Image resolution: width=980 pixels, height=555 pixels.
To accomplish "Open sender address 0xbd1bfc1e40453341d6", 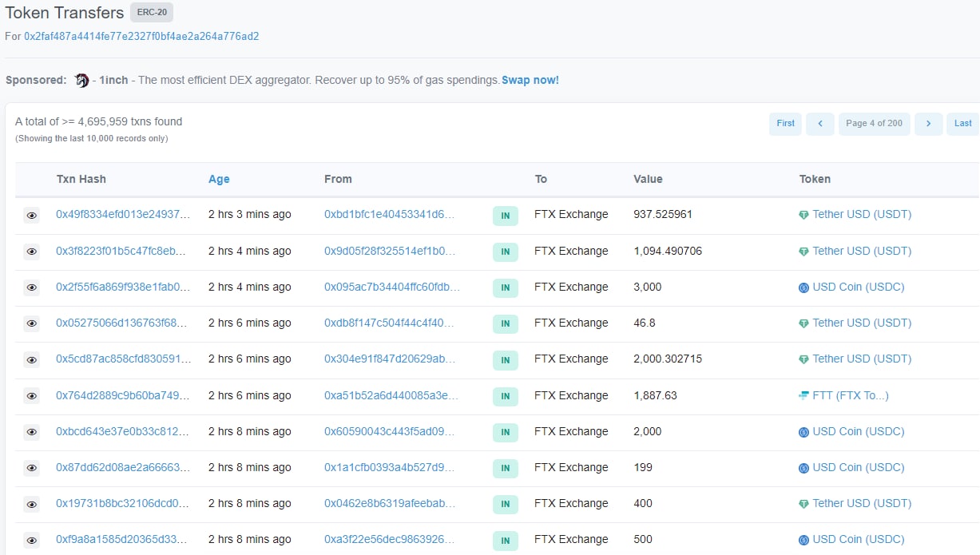I will 390,214.
